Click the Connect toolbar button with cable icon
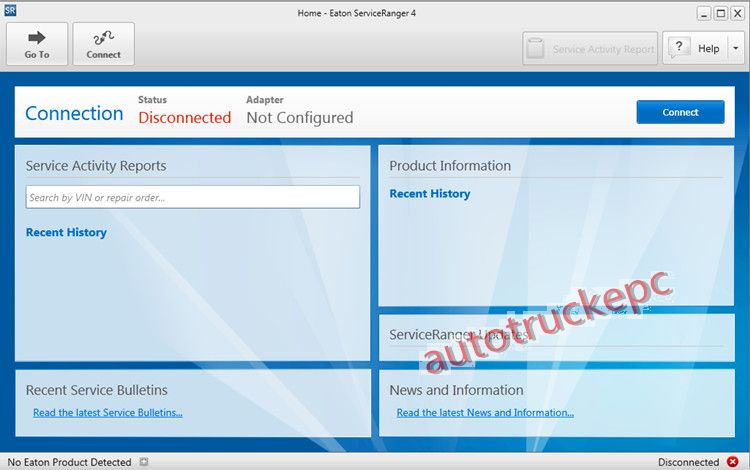Image resolution: width=750 pixels, height=470 pixels. pos(103,44)
